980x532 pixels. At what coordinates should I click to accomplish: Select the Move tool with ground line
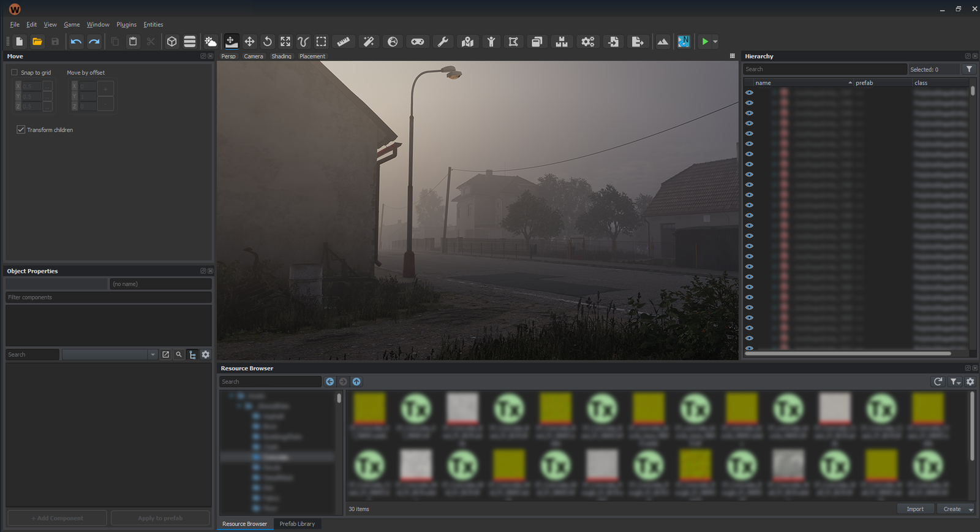[x=231, y=42]
